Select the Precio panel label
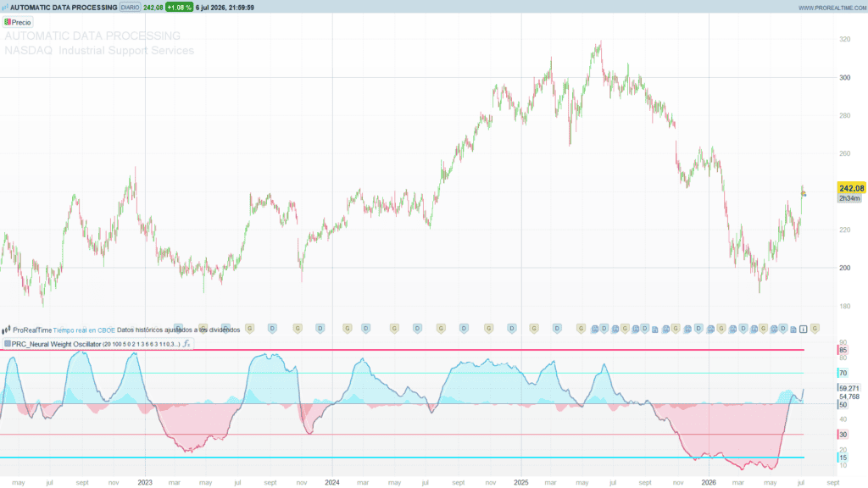This screenshot has height=488, width=868. click(x=21, y=22)
